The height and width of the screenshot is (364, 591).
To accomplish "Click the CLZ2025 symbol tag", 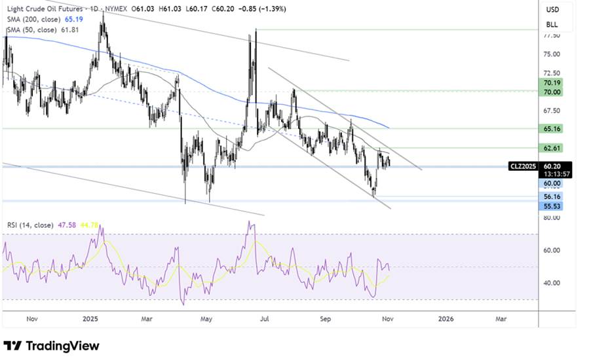I will [x=524, y=166].
